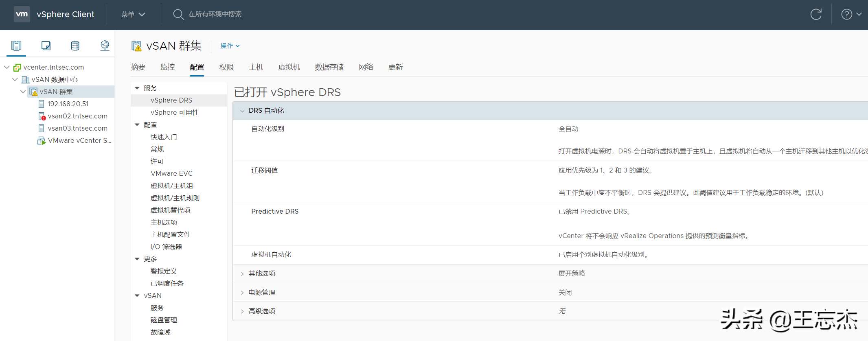Viewport: 868px width, 341px height.
Task: Switch to the 权限 tab
Action: point(226,67)
